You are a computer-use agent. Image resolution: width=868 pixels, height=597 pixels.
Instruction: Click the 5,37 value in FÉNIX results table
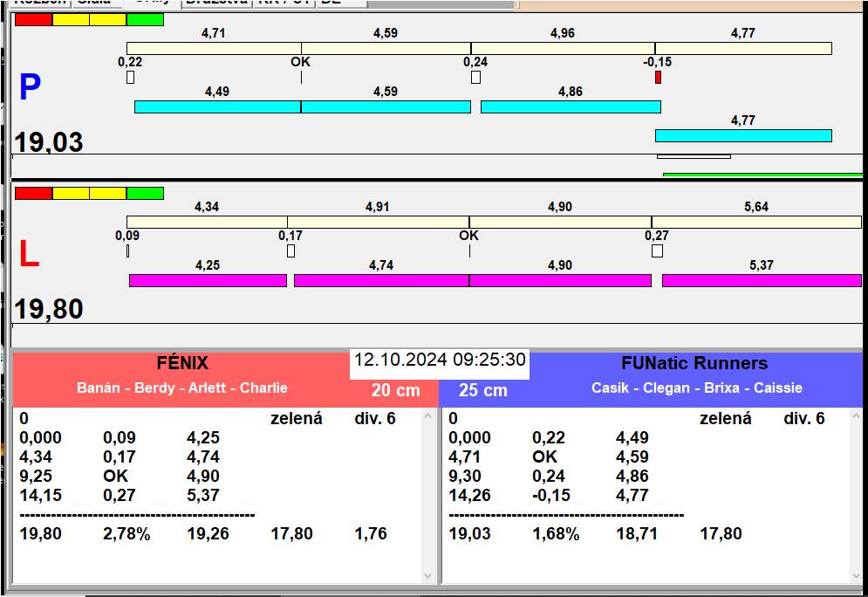(203, 495)
